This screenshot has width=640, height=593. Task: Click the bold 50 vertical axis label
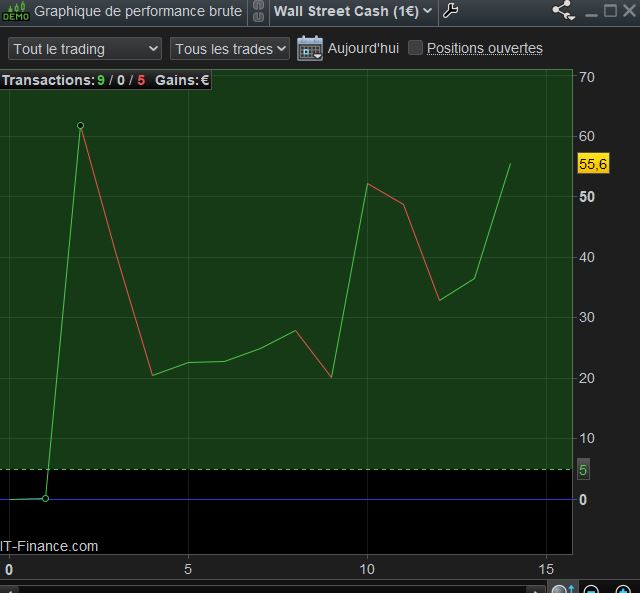click(587, 197)
